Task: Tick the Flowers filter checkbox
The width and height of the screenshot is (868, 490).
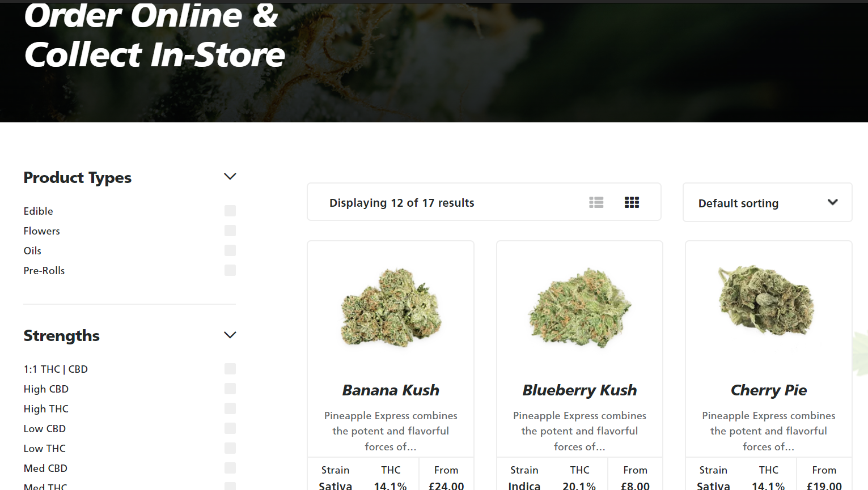Action: pyautogui.click(x=230, y=231)
